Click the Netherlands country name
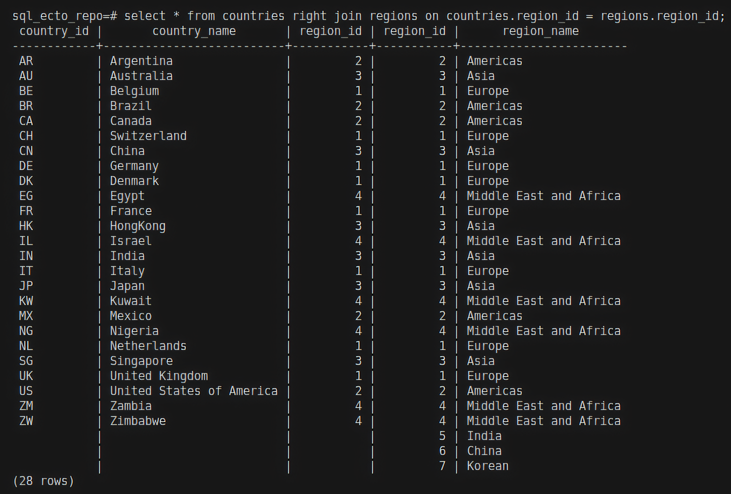Viewport: 731px width, 494px height. (x=148, y=346)
